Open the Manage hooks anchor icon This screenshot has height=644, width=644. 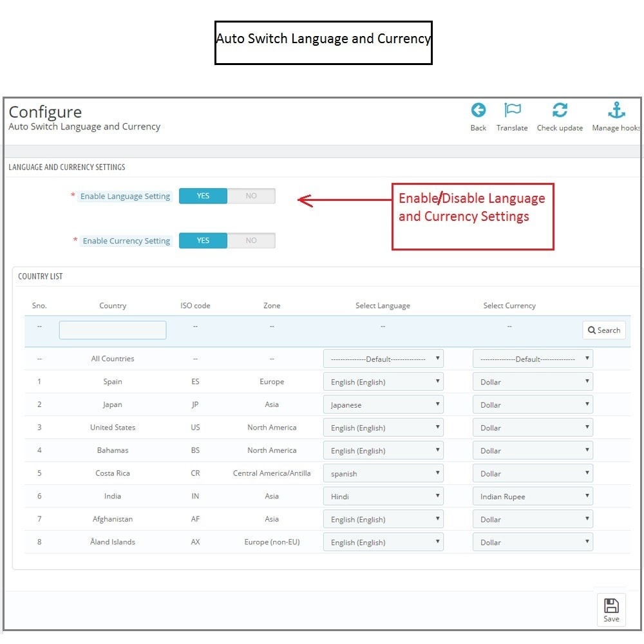[616, 110]
